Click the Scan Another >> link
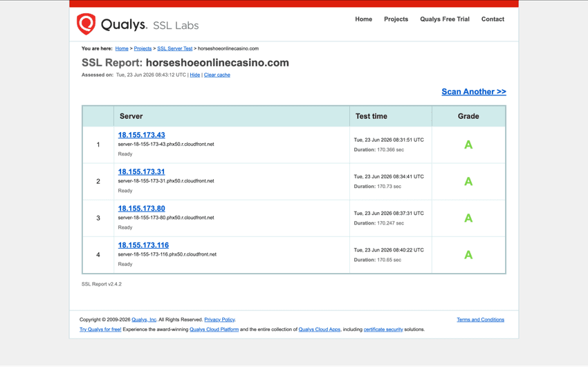The image size is (588, 367). click(x=474, y=92)
